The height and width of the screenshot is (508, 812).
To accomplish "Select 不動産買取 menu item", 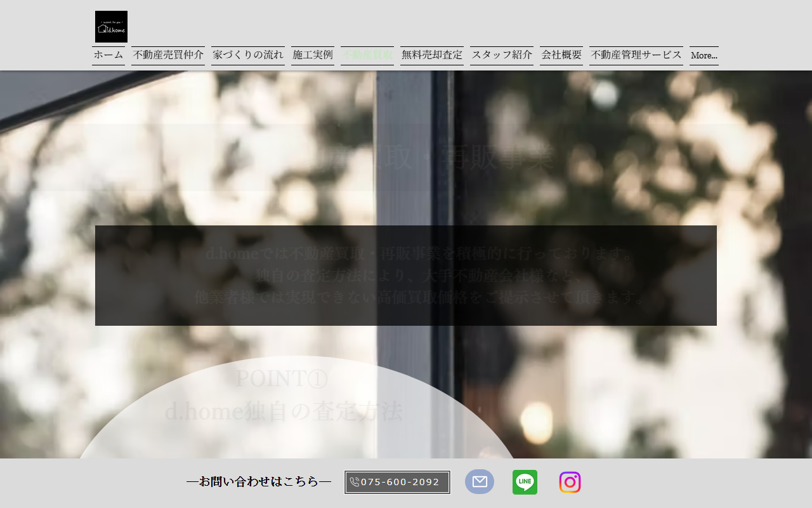I will pyautogui.click(x=367, y=55).
